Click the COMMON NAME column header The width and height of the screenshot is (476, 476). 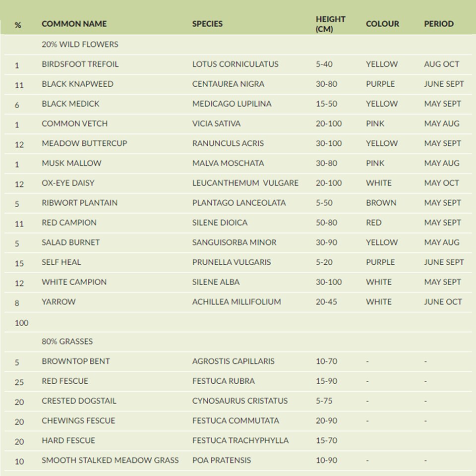74,24
